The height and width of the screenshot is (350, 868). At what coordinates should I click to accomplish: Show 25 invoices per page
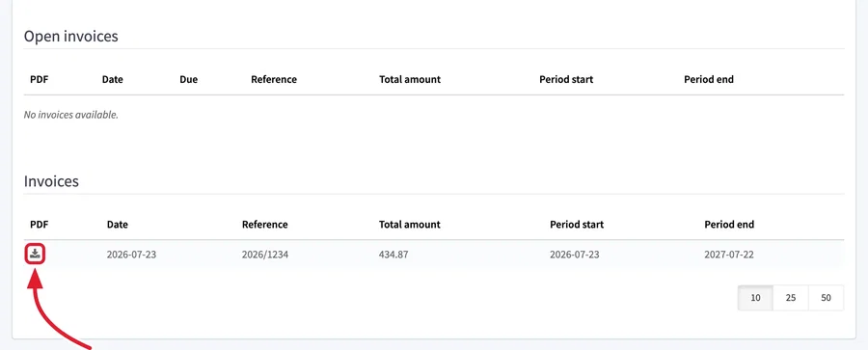tap(791, 298)
